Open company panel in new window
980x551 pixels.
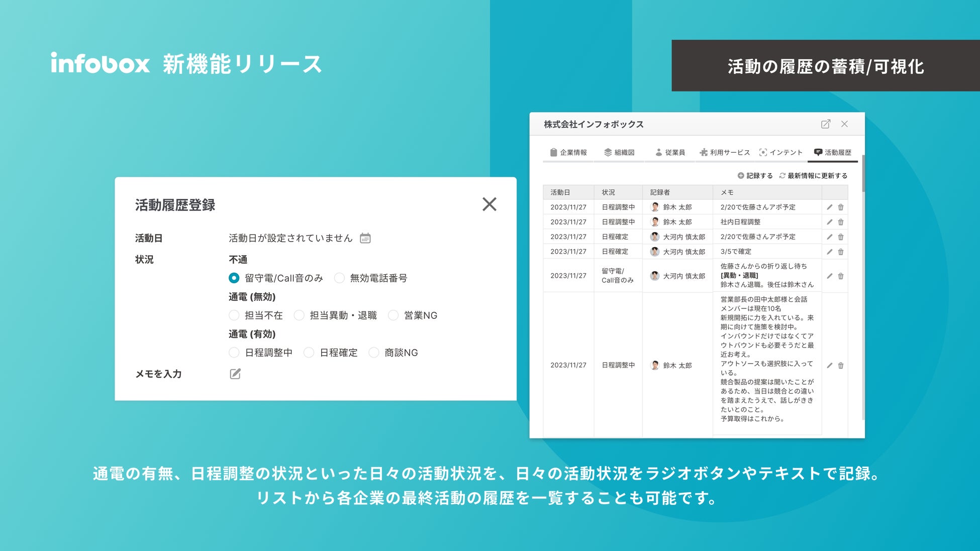[826, 124]
